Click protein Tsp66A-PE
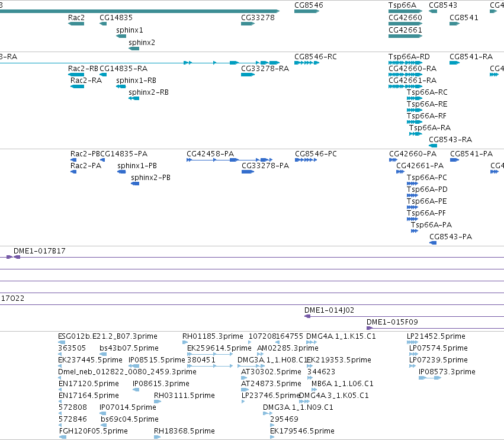 [412, 207]
